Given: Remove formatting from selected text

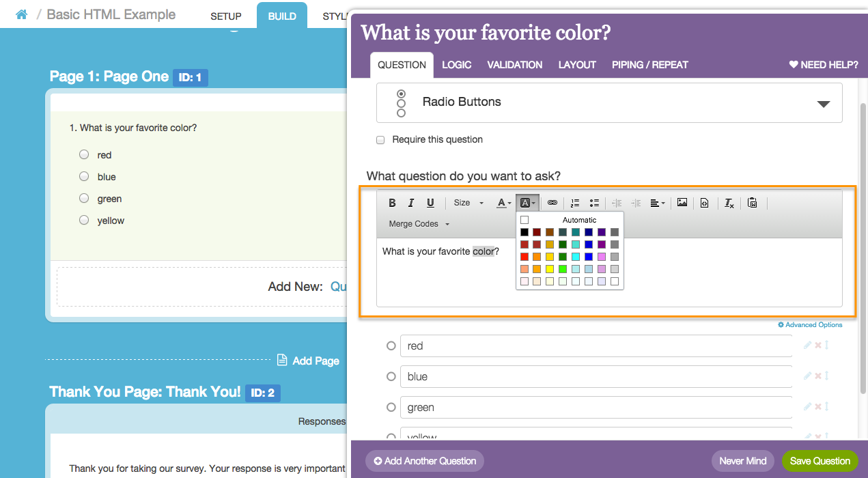Looking at the screenshot, I should click(x=729, y=203).
